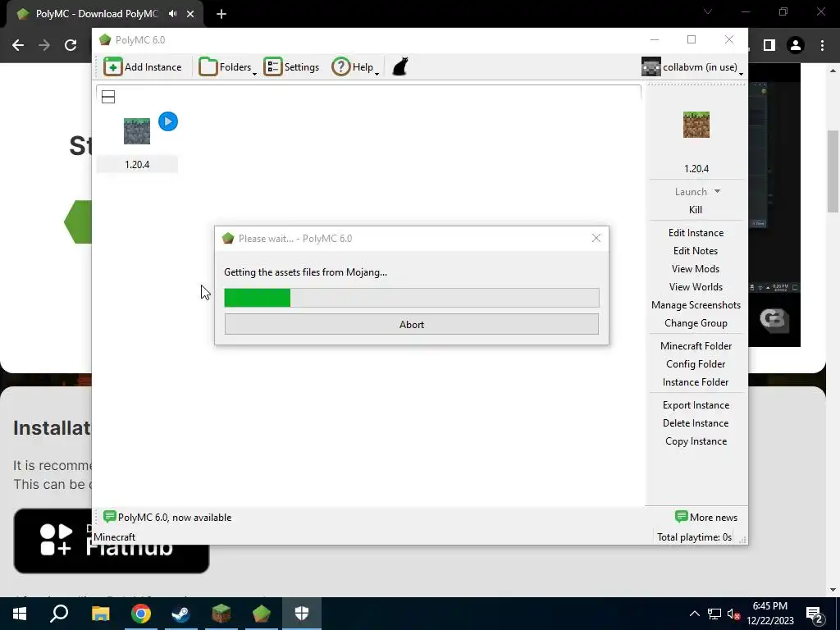Open the Minecraft Folder
The image size is (840, 630).
(x=696, y=346)
